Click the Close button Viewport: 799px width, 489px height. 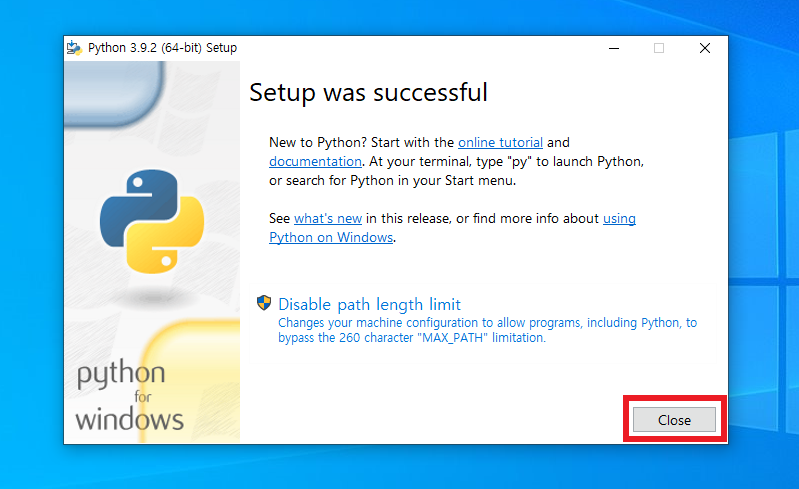(x=674, y=420)
